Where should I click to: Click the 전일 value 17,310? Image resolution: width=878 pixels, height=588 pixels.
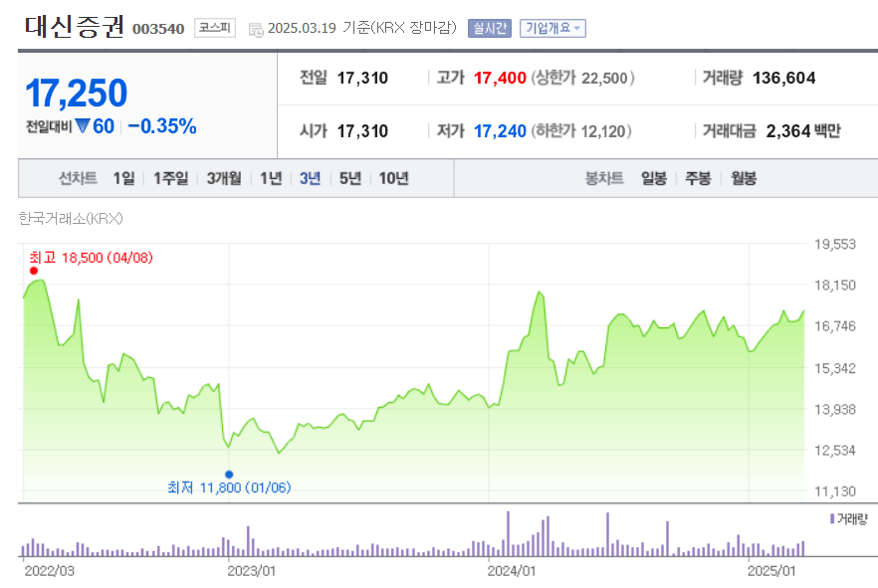click(x=362, y=78)
